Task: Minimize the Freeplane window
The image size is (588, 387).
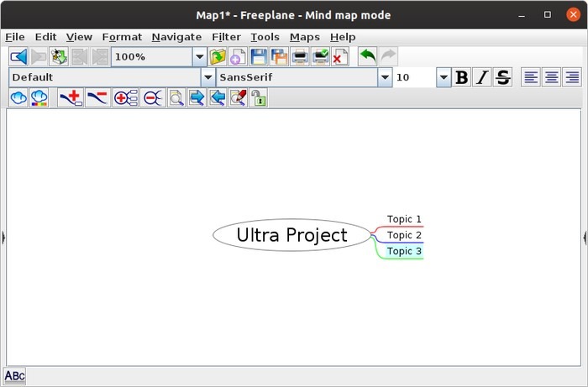Action: (522, 15)
